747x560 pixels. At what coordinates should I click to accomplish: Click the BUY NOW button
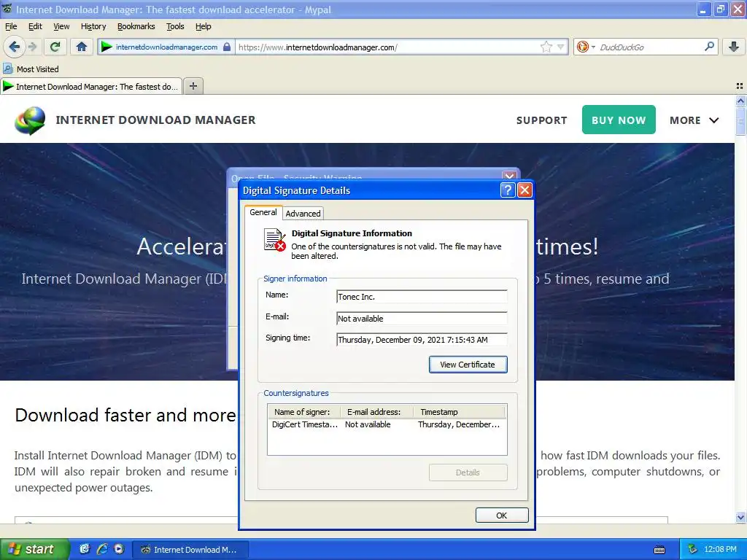point(619,120)
